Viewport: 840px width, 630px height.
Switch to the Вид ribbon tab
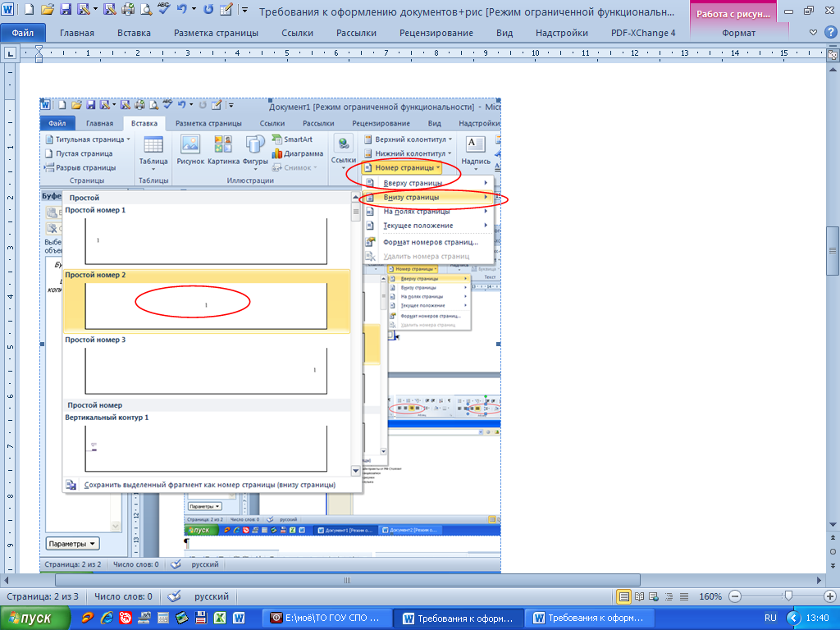click(504, 33)
